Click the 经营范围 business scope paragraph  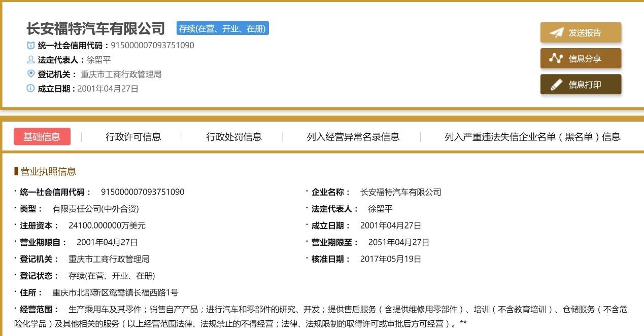[x=322, y=316]
